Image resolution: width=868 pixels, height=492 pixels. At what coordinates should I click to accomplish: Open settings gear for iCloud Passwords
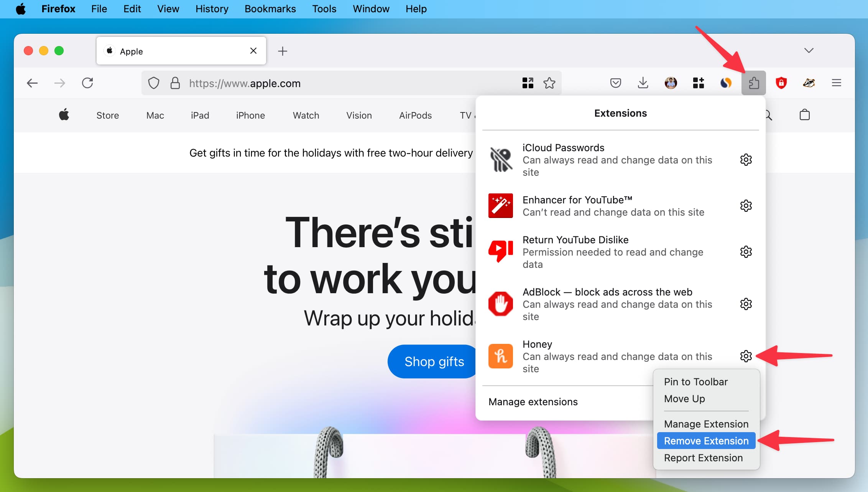pyautogui.click(x=746, y=160)
